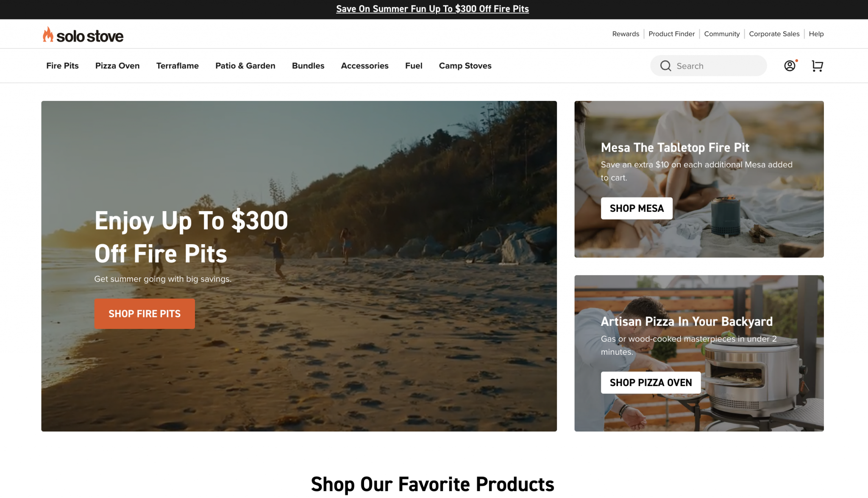Open Camp Stoves category
The image size is (868, 498).
point(465,66)
